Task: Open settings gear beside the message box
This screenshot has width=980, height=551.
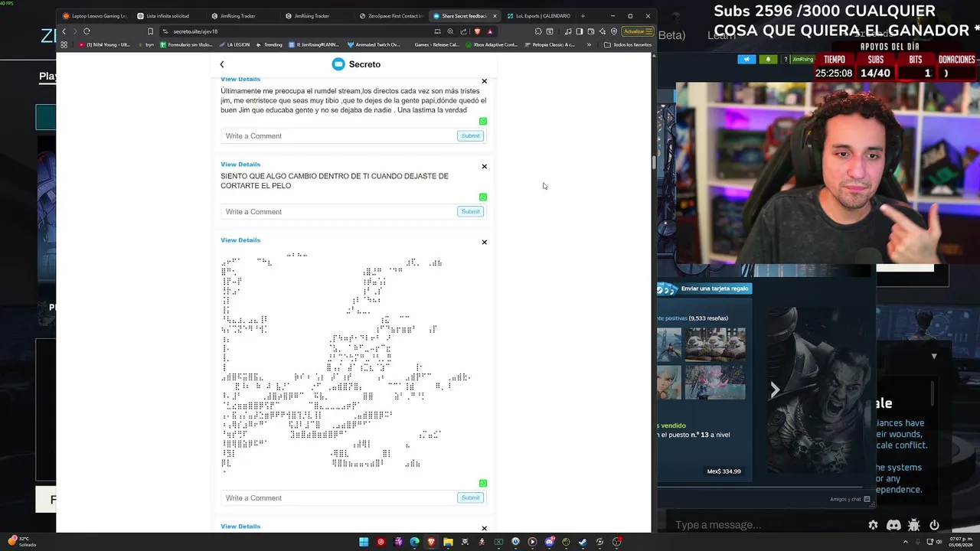Action: point(873,525)
